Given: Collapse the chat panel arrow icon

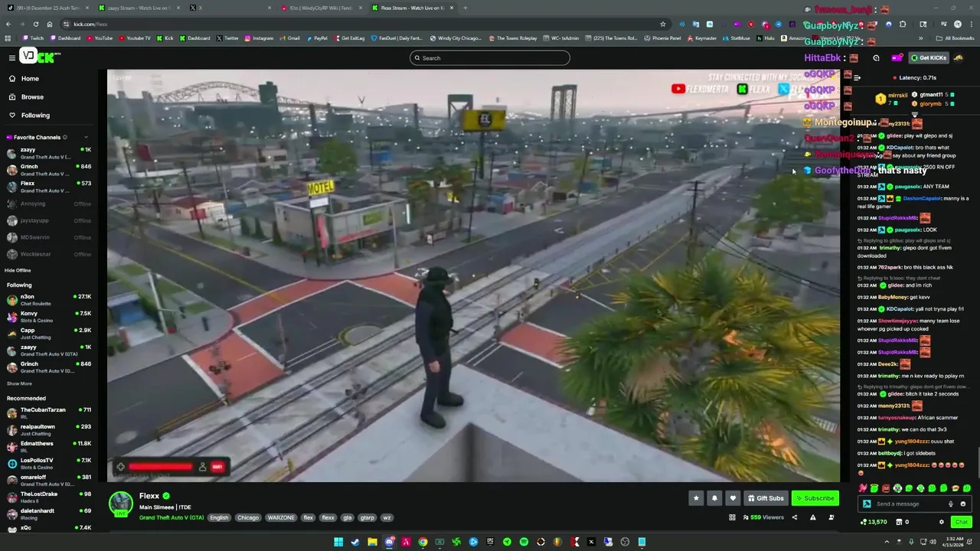Looking at the screenshot, I should [x=857, y=77].
